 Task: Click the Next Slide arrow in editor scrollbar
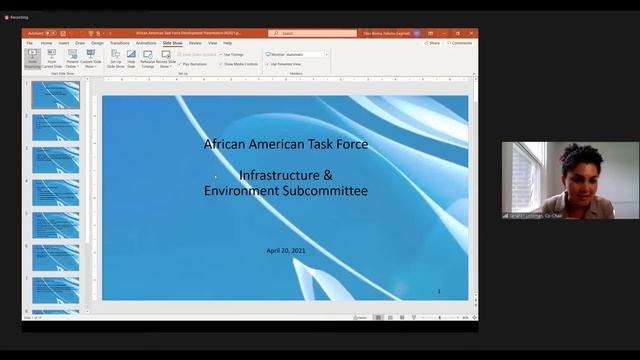475,304
